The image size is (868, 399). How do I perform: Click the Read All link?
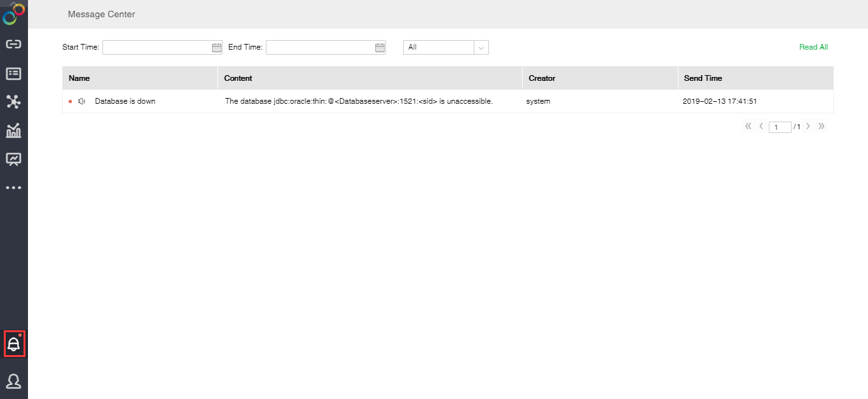(813, 47)
